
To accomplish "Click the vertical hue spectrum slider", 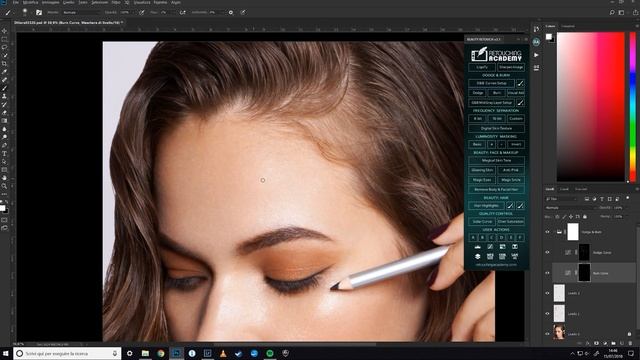I will point(633,107).
